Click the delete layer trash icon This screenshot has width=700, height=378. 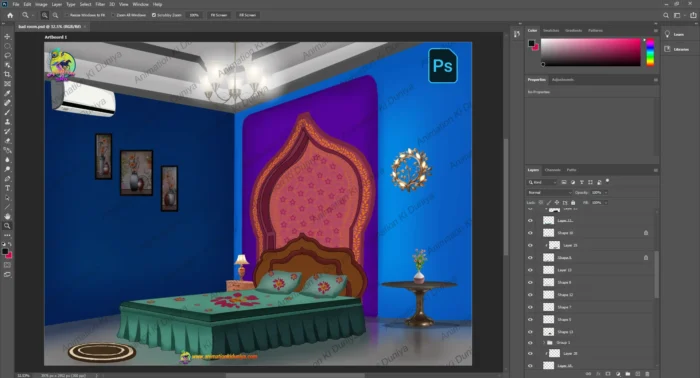pyautogui.click(x=647, y=374)
